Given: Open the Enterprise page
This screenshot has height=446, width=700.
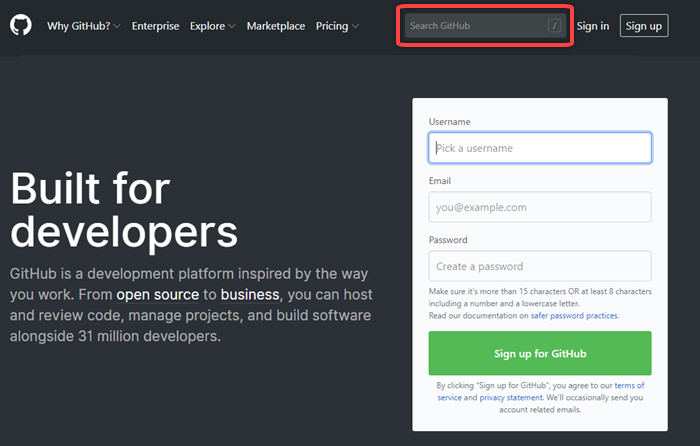Looking at the screenshot, I should 155,26.
